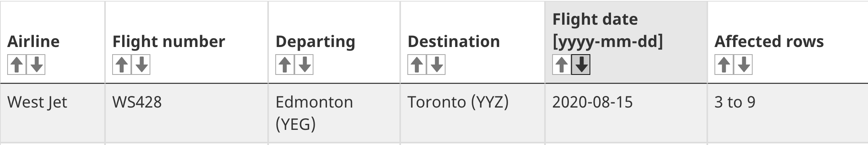Sort Airline column ascending
The image size is (868, 145).
[17, 65]
